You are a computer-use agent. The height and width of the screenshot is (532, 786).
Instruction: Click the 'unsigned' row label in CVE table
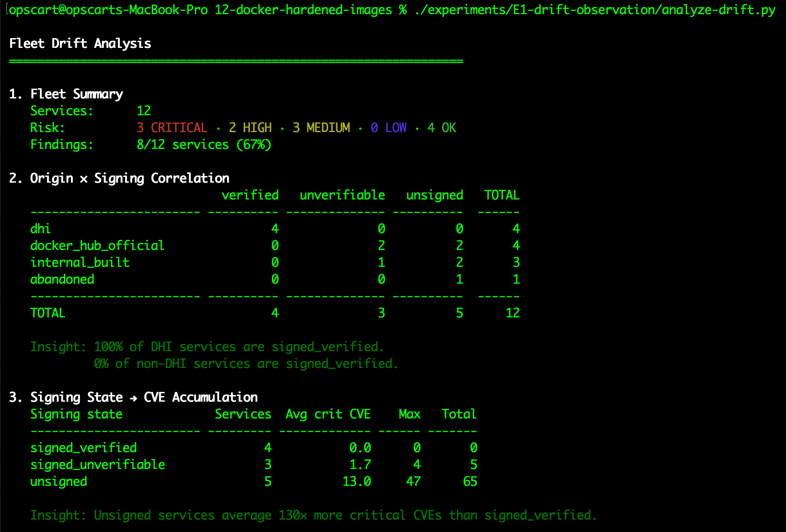(59, 481)
